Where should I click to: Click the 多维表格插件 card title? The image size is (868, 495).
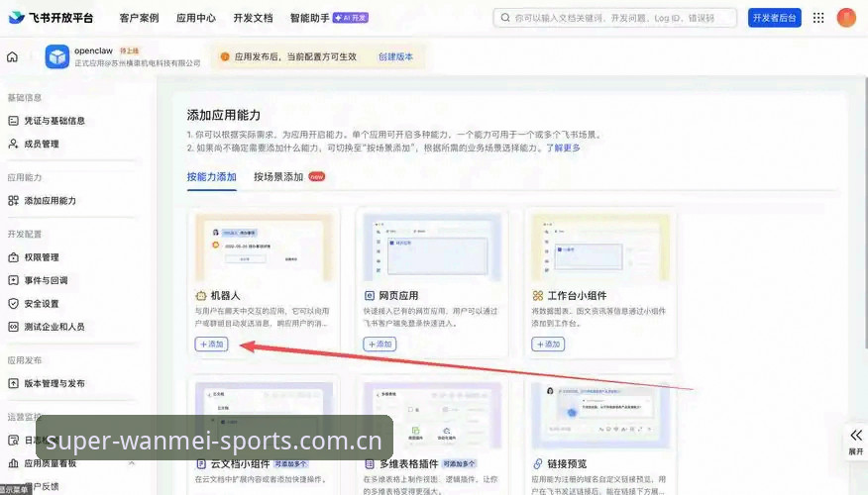coord(408,463)
